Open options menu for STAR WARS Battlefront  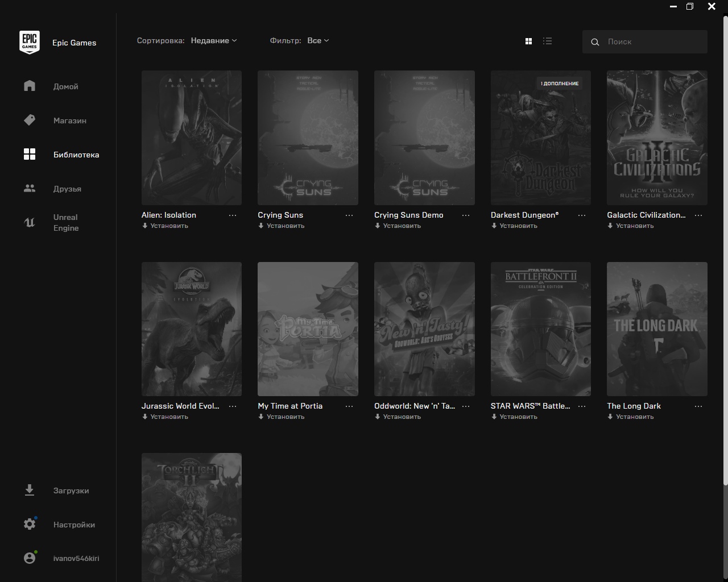(x=582, y=406)
